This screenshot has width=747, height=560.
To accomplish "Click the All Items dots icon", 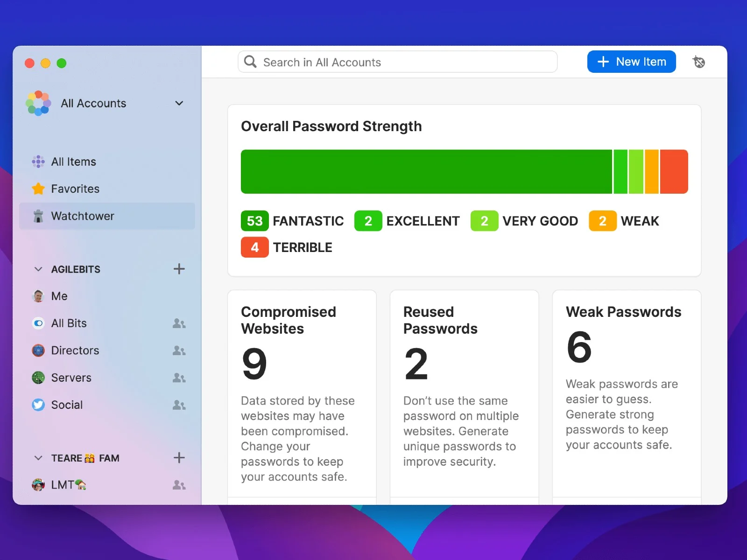I will (x=38, y=162).
